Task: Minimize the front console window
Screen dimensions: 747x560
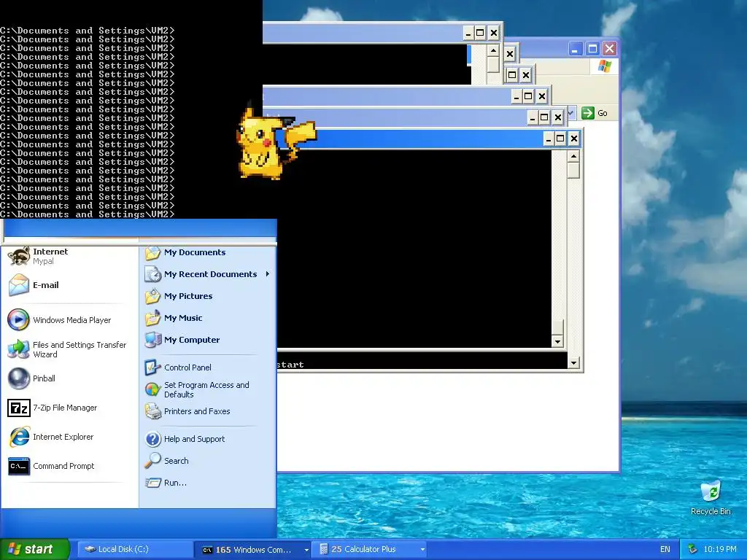Action: tap(549, 139)
